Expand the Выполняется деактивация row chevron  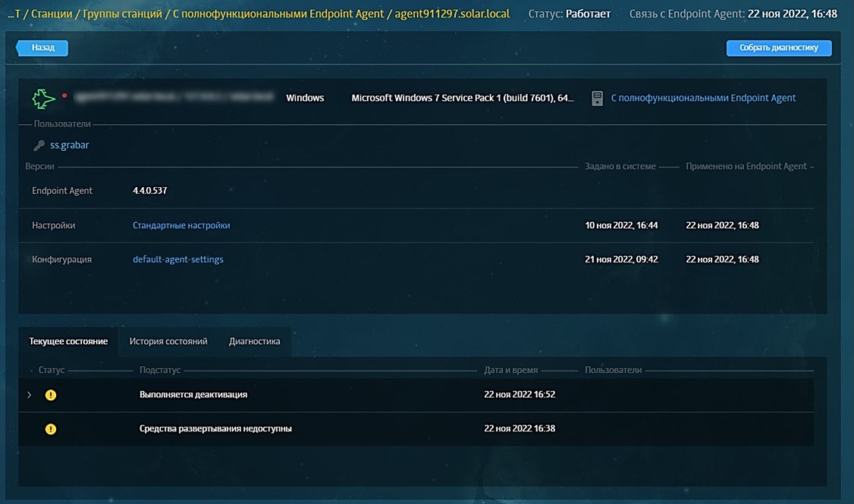(x=30, y=395)
